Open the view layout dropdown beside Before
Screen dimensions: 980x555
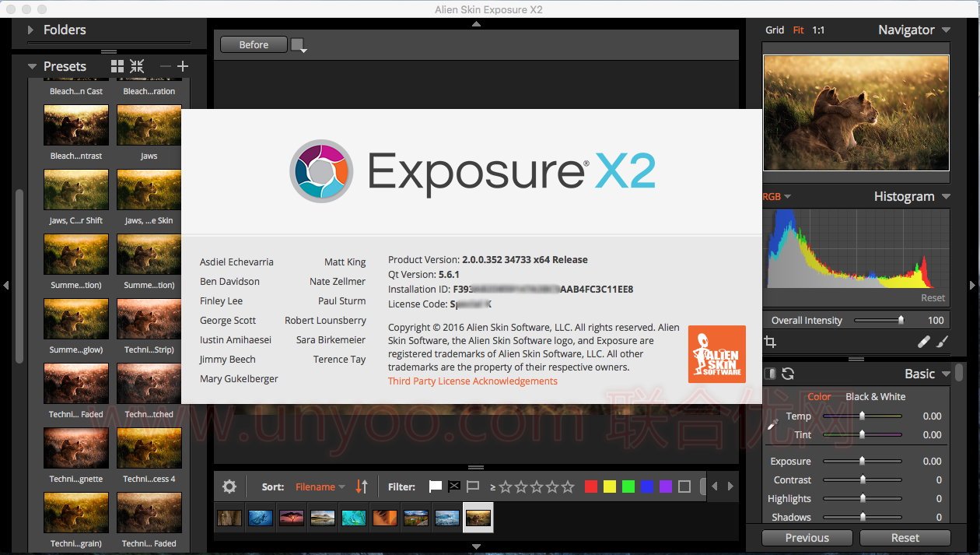pos(299,45)
